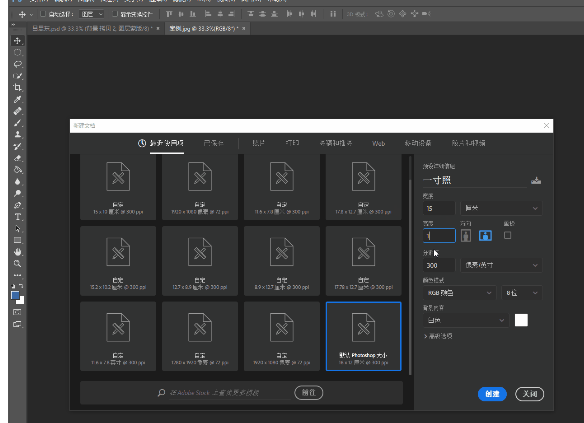Select the Move tool in toolbar
The width and height of the screenshot is (584, 423).
click(18, 41)
